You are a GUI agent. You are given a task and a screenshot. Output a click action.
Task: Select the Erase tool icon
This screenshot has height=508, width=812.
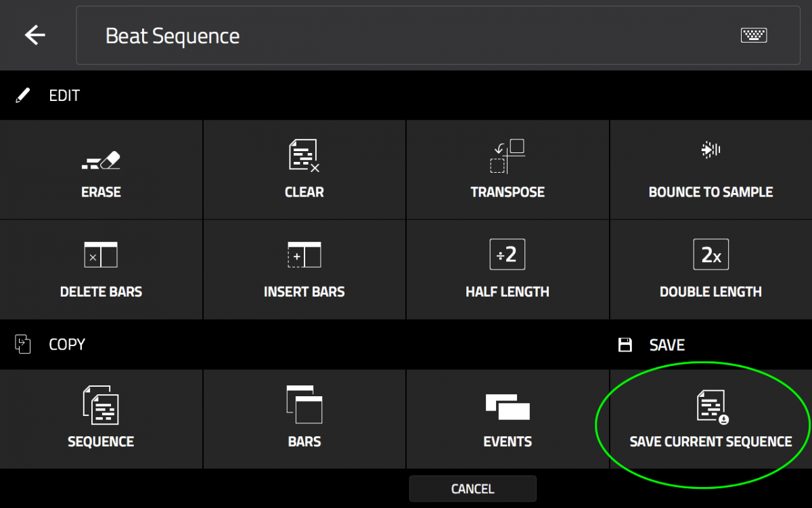(x=101, y=160)
